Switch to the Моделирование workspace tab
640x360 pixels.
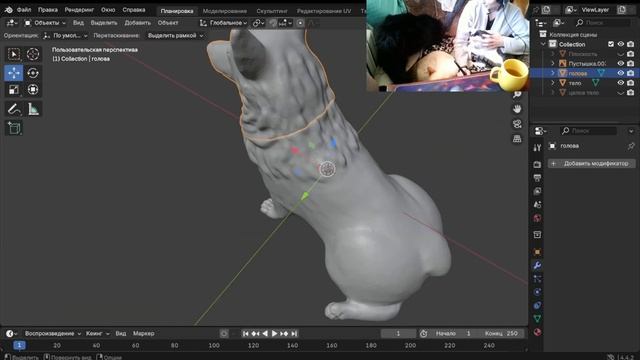tap(225, 11)
